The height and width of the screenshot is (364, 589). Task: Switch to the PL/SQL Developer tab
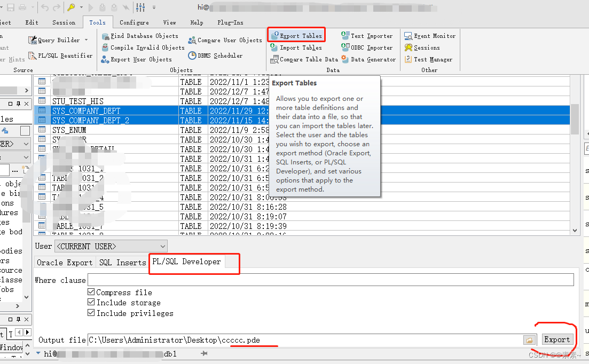[187, 261]
